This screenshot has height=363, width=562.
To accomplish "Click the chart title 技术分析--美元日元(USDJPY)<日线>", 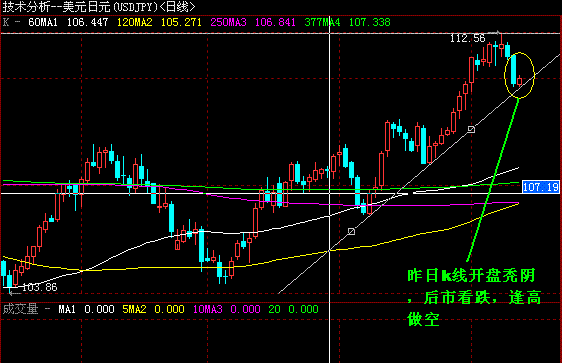I will pyautogui.click(x=99, y=7).
